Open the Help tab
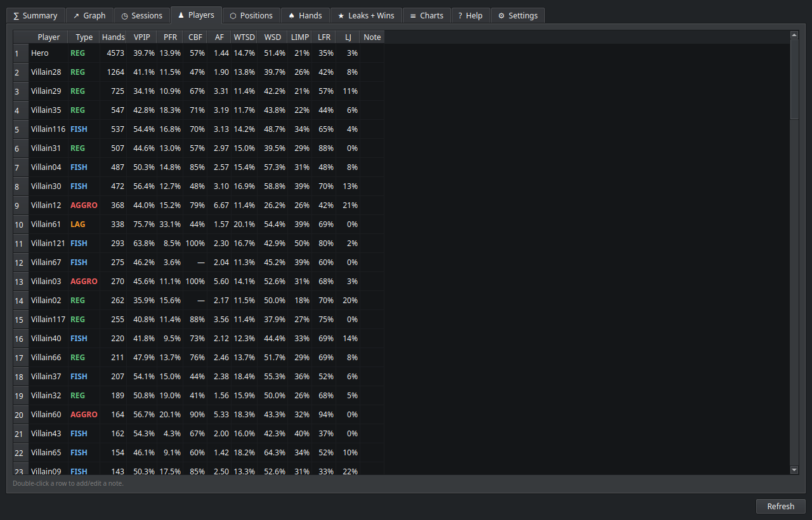This screenshot has height=520, width=812. tap(470, 15)
